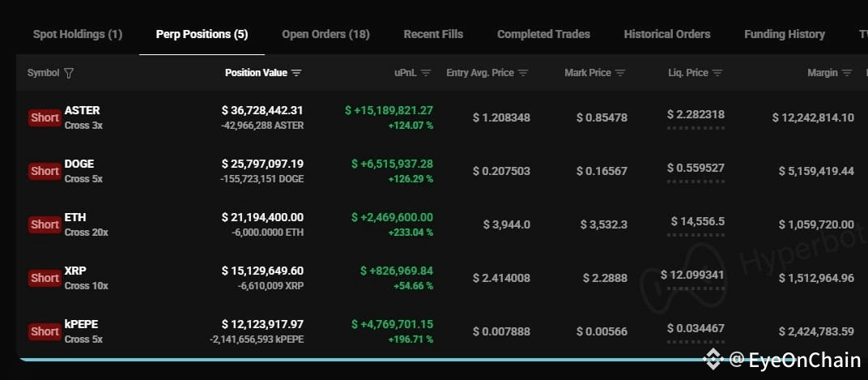The image size is (868, 380).
Task: Click the ETH Short badge
Action: pos(45,224)
